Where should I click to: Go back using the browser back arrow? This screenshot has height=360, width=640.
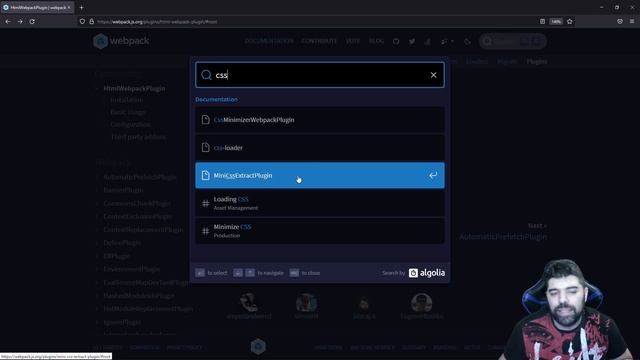coord(8,21)
